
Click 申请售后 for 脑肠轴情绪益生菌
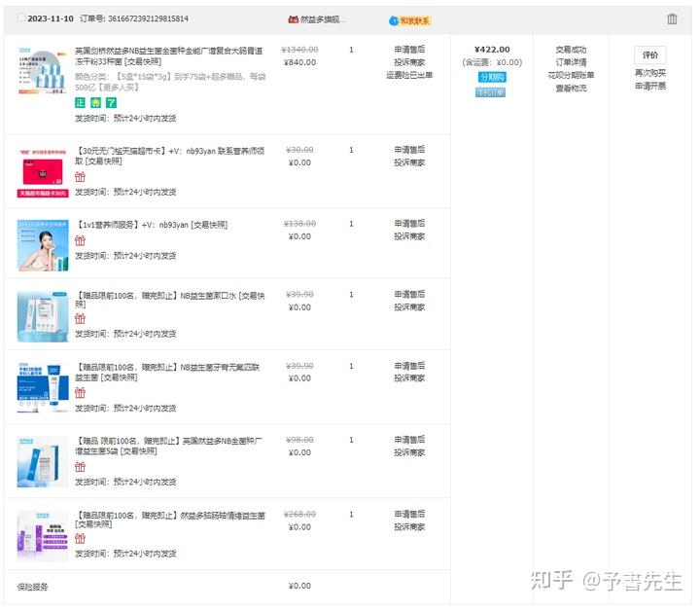pyautogui.click(x=409, y=514)
